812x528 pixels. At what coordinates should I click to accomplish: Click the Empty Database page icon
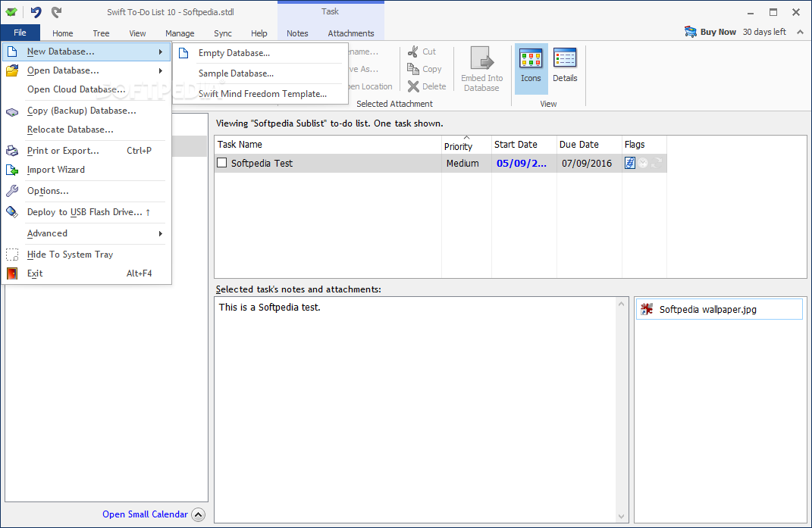(x=183, y=53)
